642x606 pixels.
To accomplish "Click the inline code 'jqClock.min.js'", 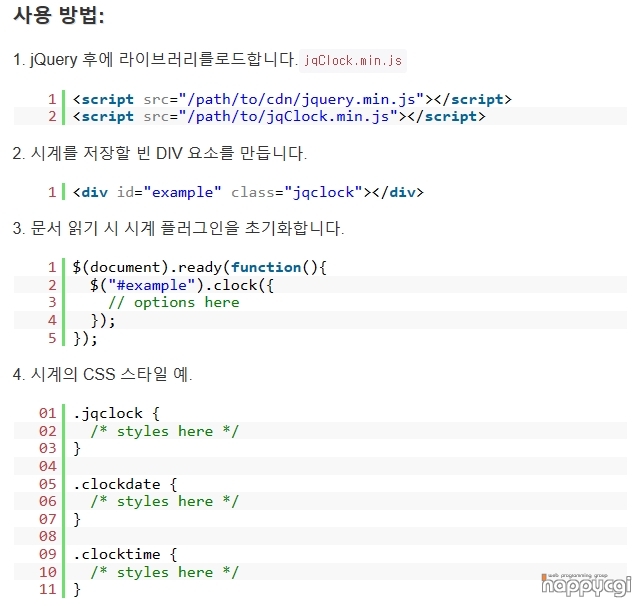I will pyautogui.click(x=353, y=61).
